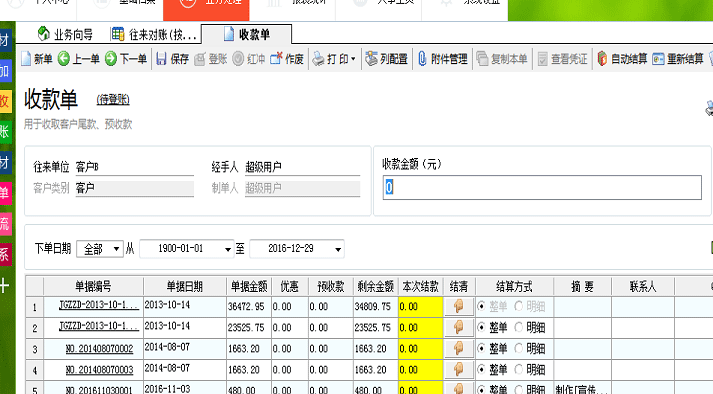Viewport: 713px width, 394px height.
Task: Open start date 1900-01-01 dropdown
Action: pos(228,249)
